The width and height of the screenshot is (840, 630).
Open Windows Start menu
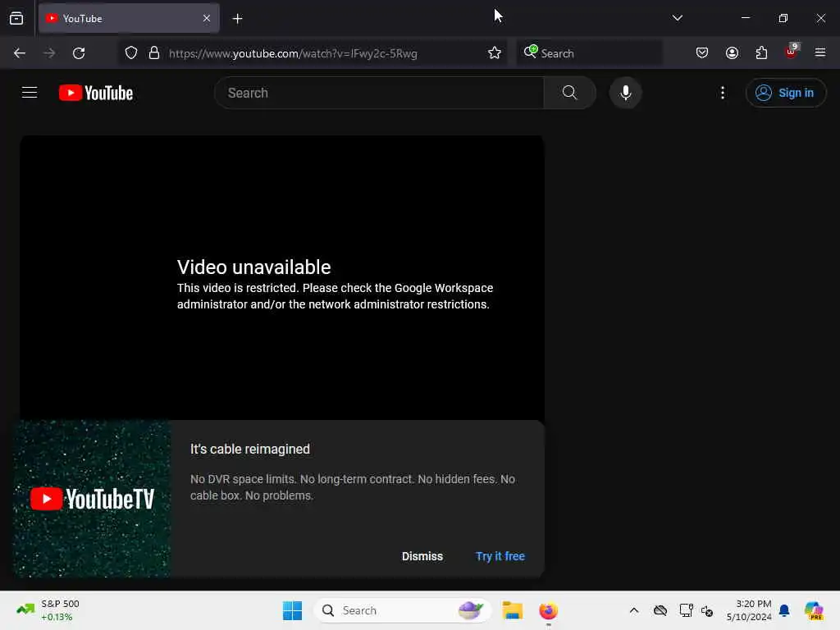[x=293, y=610]
